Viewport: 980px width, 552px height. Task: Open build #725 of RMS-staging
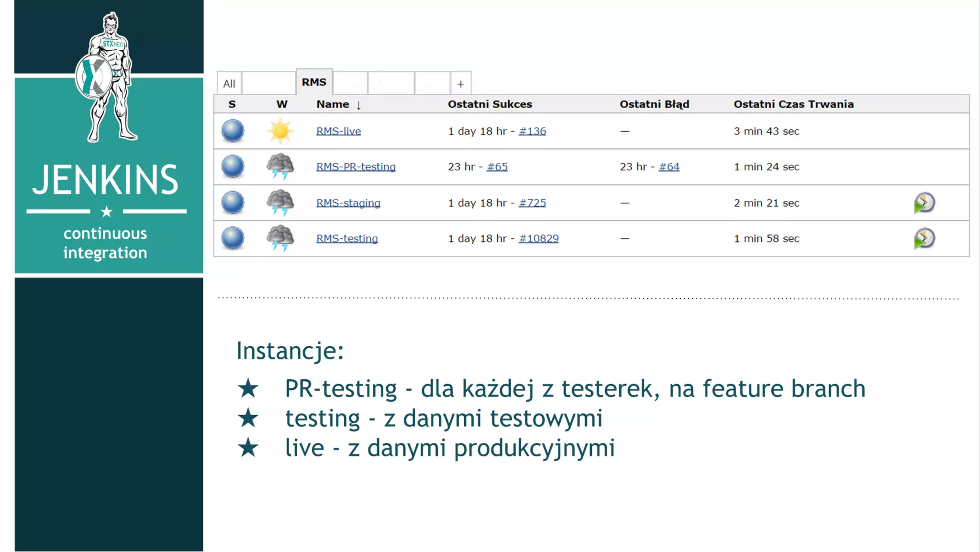click(x=532, y=203)
